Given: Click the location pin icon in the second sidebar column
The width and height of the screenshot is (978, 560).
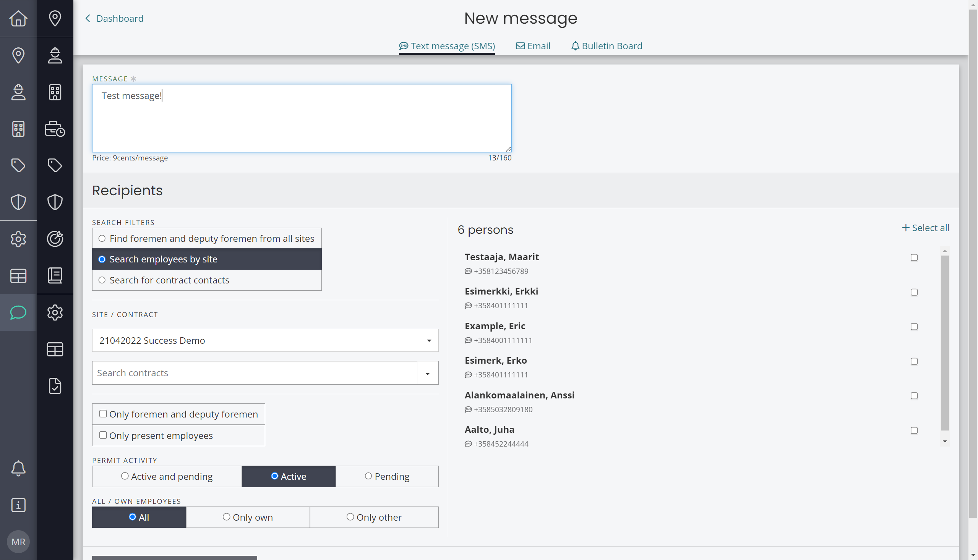Looking at the screenshot, I should click(55, 18).
